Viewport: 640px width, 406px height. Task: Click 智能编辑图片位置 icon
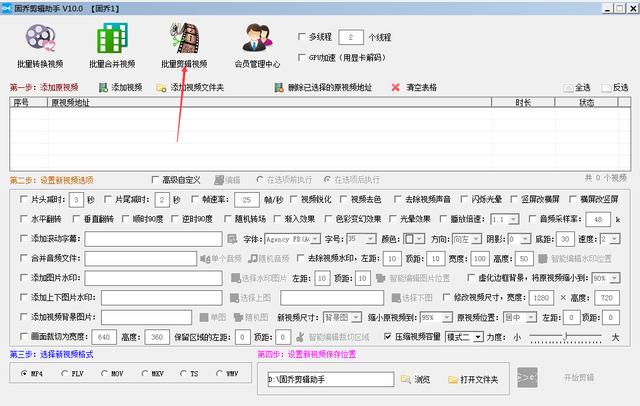pos(380,278)
